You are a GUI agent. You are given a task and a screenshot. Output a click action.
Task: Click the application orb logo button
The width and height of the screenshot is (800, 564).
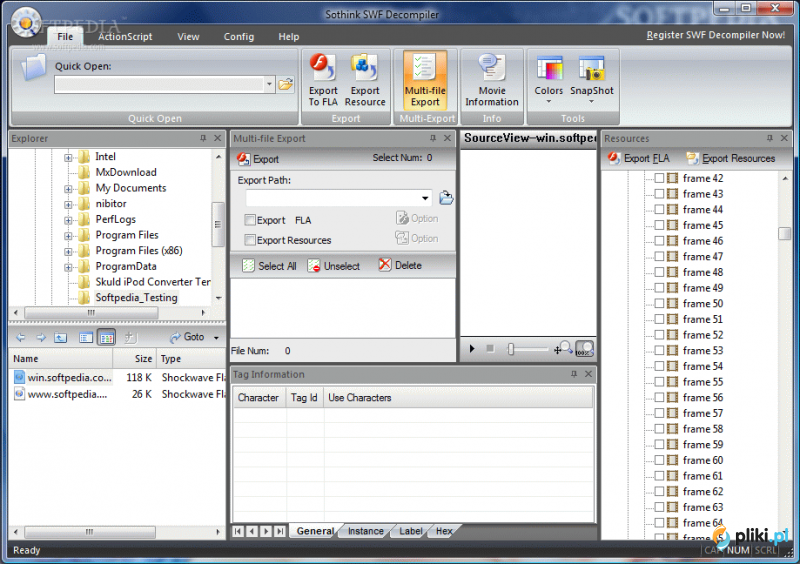pos(25,22)
